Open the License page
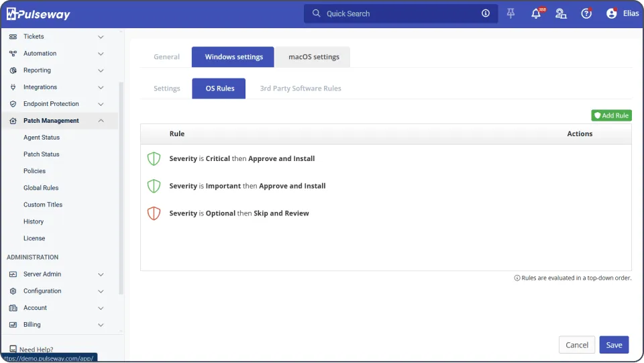644x363 pixels. [x=34, y=239]
